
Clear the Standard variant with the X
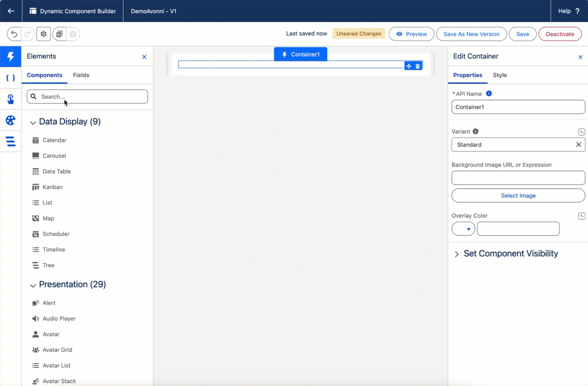point(579,145)
